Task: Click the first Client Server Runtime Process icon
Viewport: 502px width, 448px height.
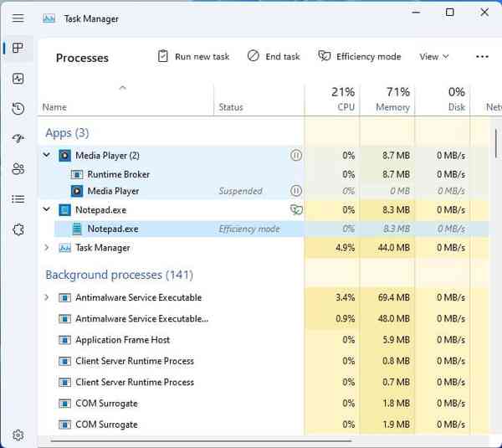Action: tap(64, 361)
